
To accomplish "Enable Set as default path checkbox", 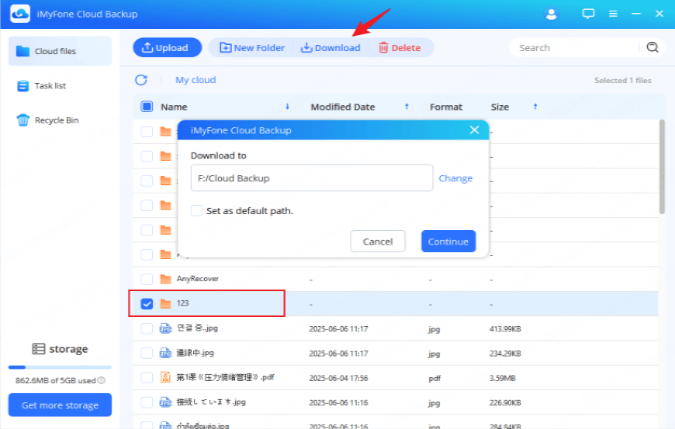I will pos(197,210).
